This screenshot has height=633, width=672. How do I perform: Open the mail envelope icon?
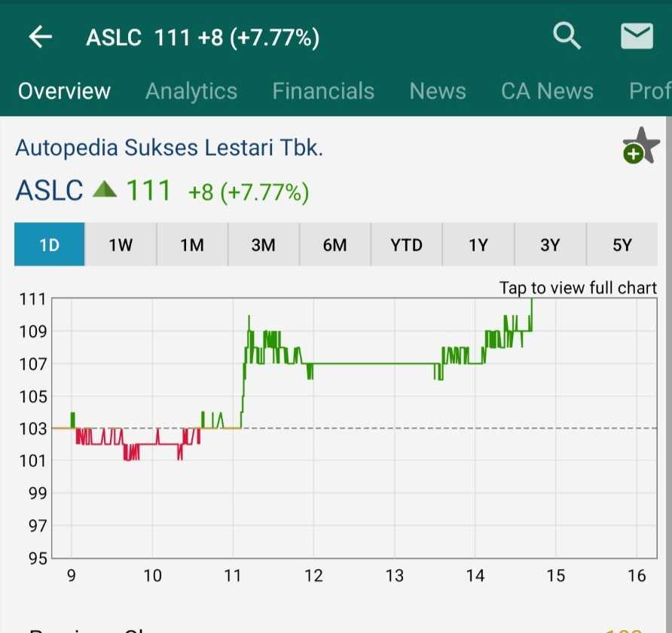[x=637, y=36]
